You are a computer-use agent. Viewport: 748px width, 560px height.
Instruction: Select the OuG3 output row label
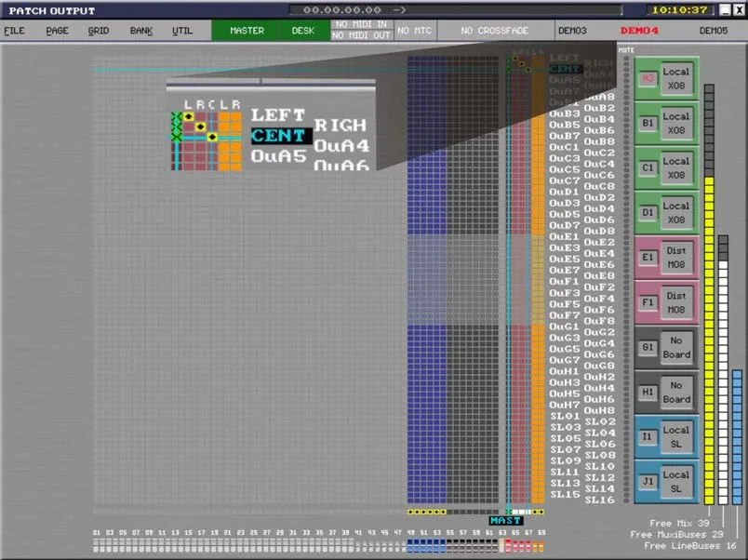tap(565, 338)
